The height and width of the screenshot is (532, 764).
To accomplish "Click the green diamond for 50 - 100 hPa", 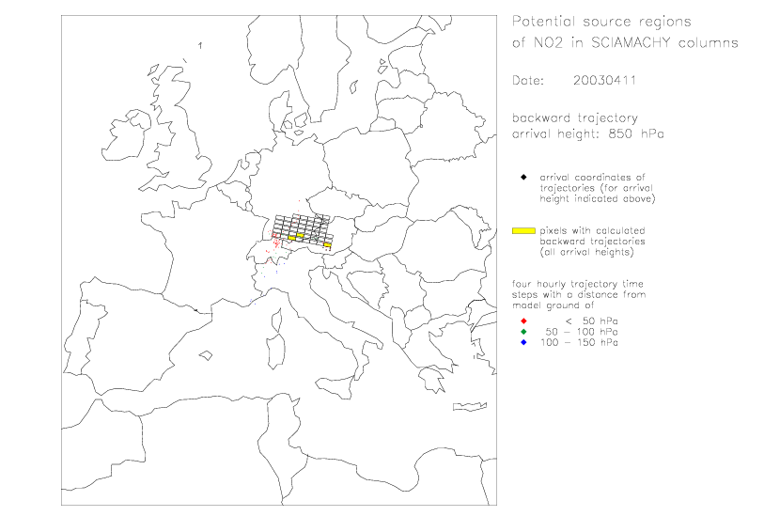I will pyautogui.click(x=523, y=332).
